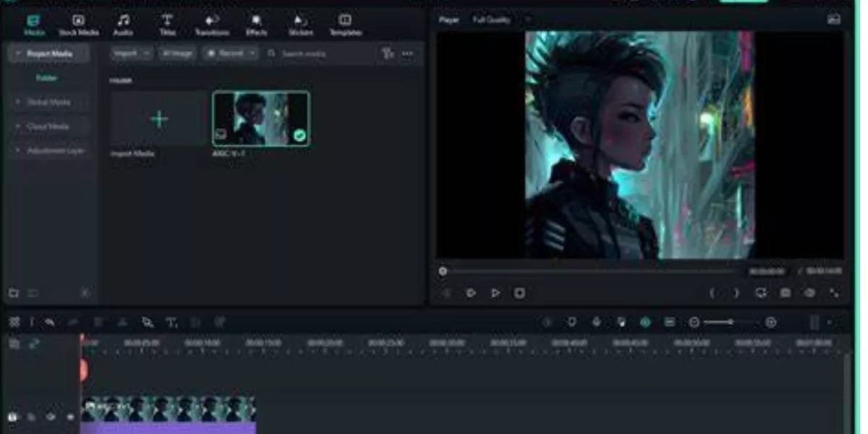Add a marker with the shield icon
868x434 pixels.
[x=571, y=323]
